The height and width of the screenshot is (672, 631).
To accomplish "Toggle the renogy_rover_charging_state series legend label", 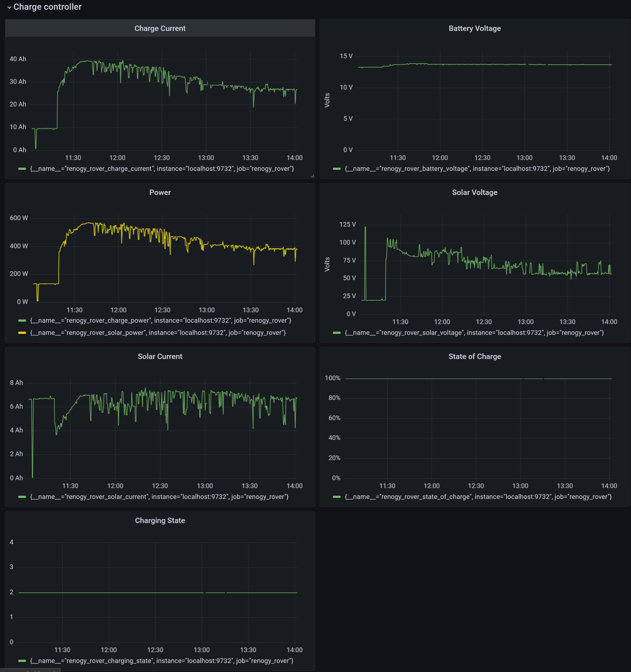I will 162,661.
